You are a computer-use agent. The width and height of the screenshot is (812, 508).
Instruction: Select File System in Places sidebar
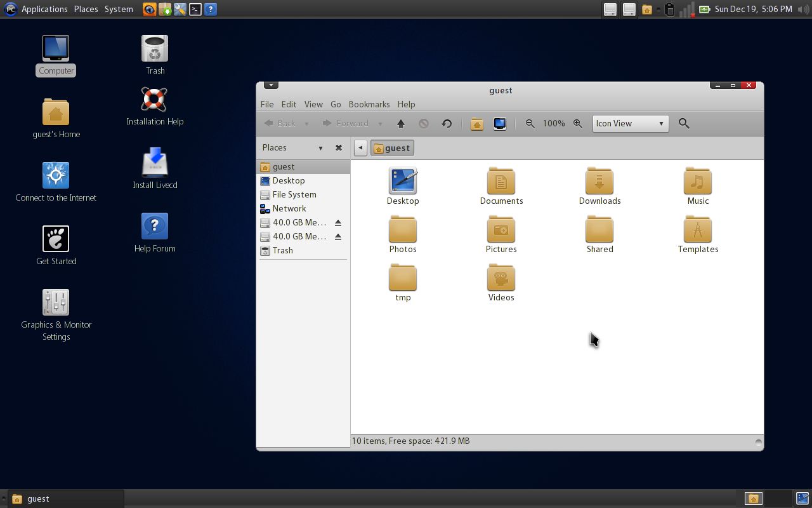303,194
